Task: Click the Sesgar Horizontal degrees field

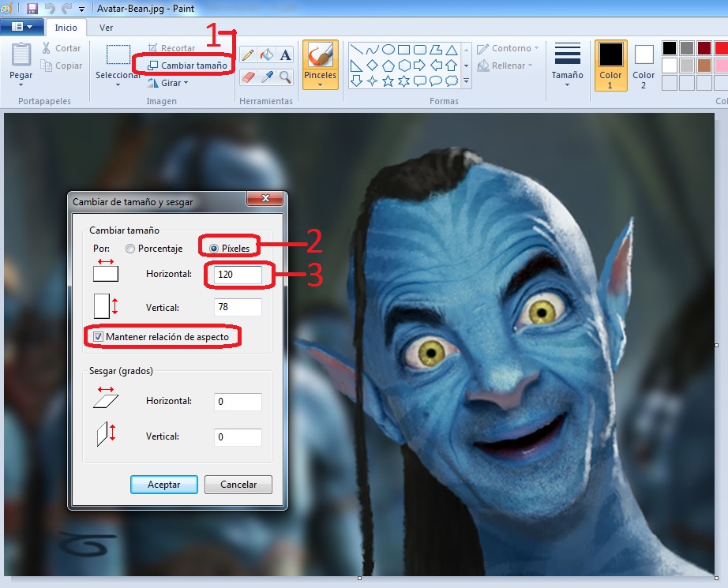Action: [238, 402]
